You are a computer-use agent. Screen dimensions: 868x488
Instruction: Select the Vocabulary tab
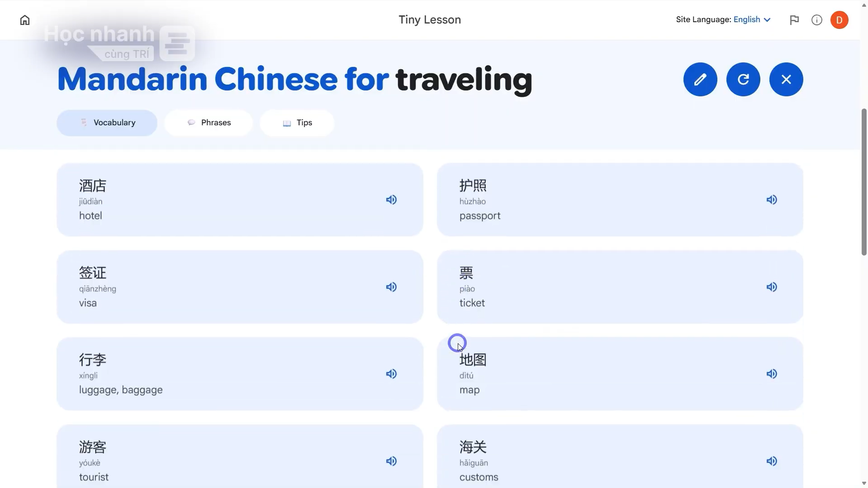point(107,123)
